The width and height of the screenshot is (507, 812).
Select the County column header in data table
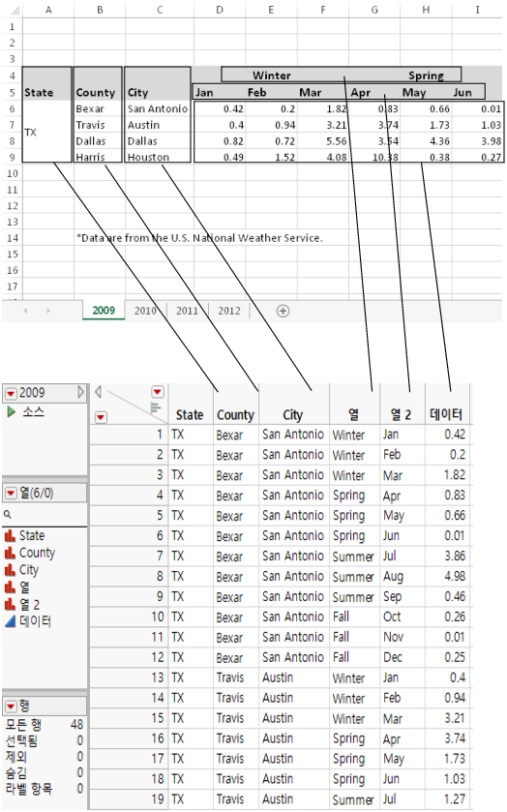[x=236, y=415]
